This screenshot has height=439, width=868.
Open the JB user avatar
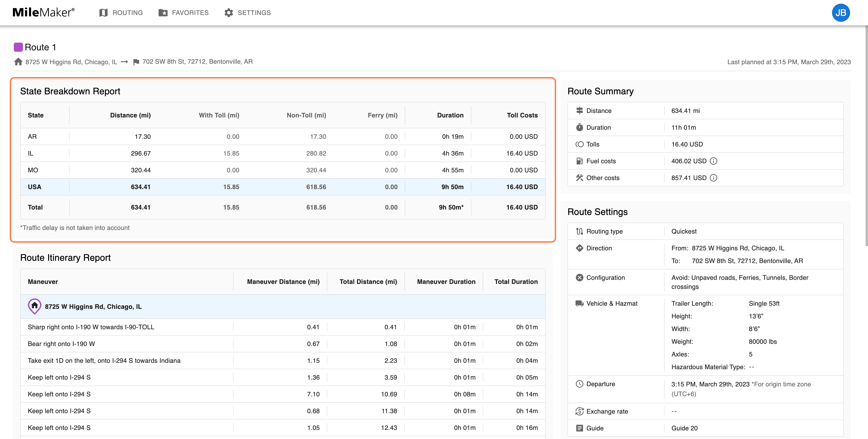pos(840,13)
